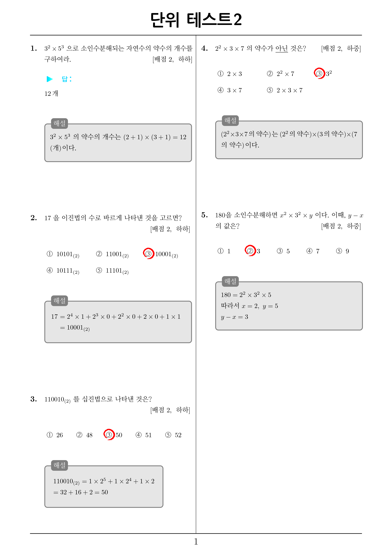Click the 단위 테스트2 page title
This screenshot has height=555, width=392.
196,20
